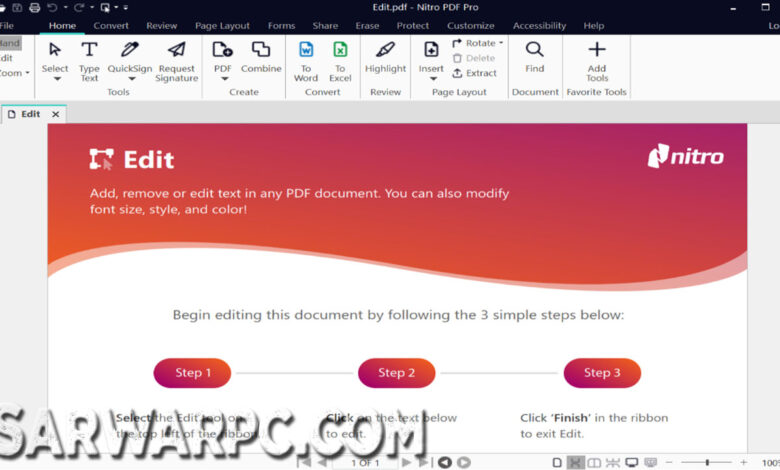Select the Highlight marker tool
The height and width of the screenshot is (470, 780).
(385, 49)
